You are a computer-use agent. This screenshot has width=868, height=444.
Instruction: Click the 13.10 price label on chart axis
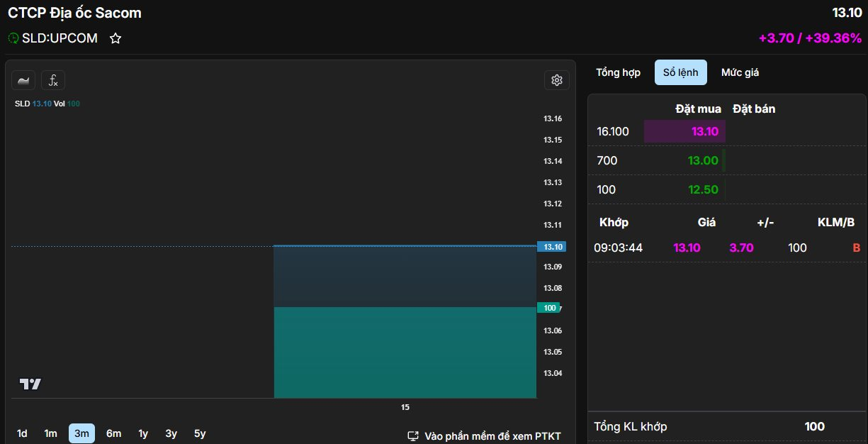(x=551, y=247)
